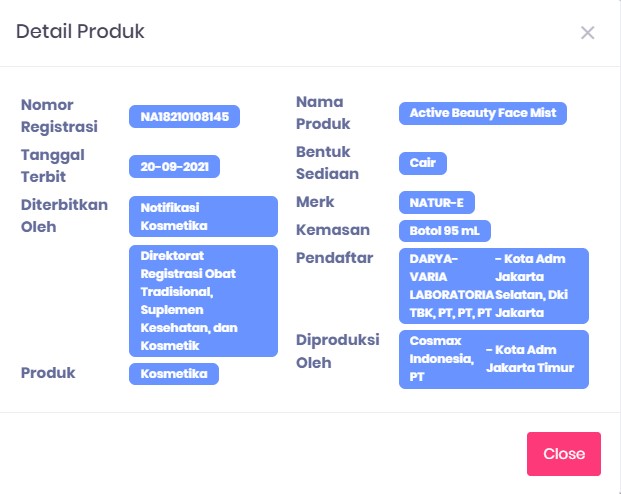Click registration number NA18210108145 badge
The width and height of the screenshot is (621, 494).
[184, 117]
